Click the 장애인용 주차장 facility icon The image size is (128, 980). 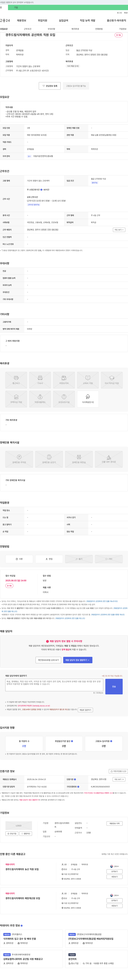tap(19, 459)
